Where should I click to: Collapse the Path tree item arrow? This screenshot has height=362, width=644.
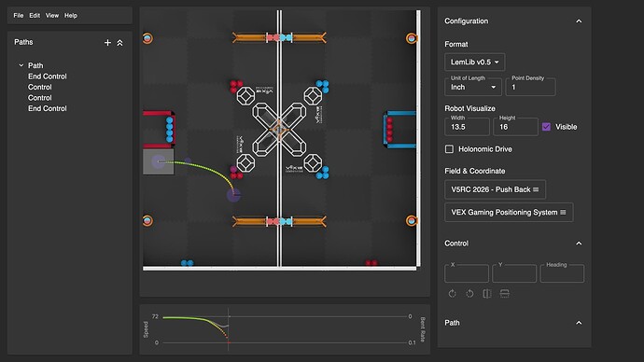coord(21,65)
